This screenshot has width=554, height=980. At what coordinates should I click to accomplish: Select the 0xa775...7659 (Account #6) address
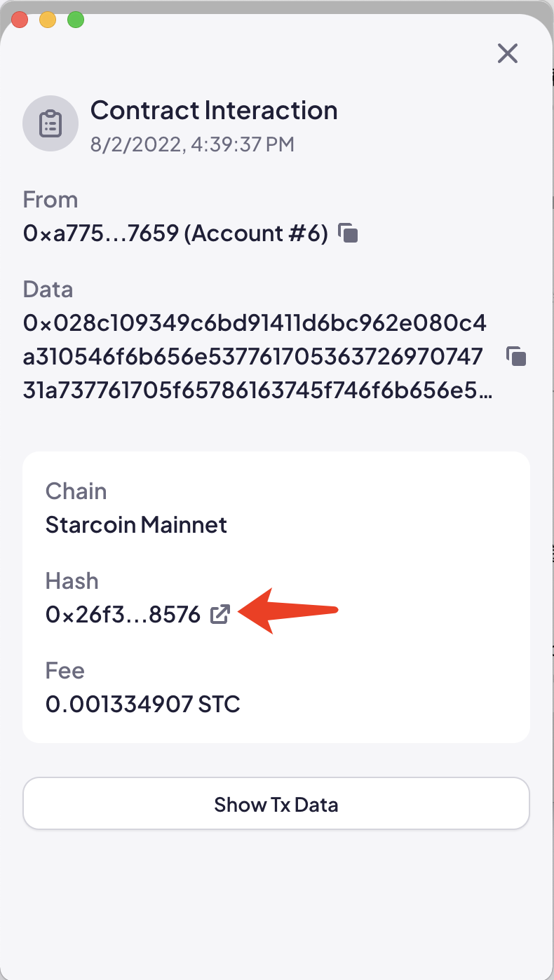(x=175, y=233)
